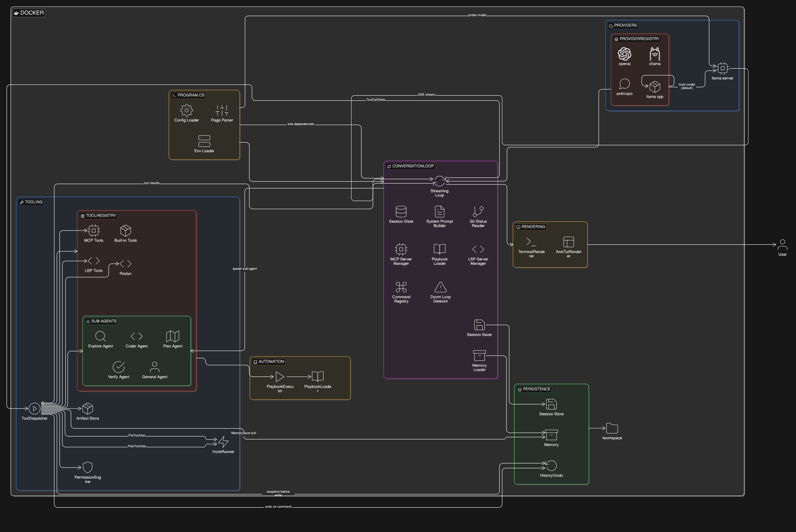Screen dimensions: 796x532
Task: Click the openai provider icon
Action: (624, 54)
